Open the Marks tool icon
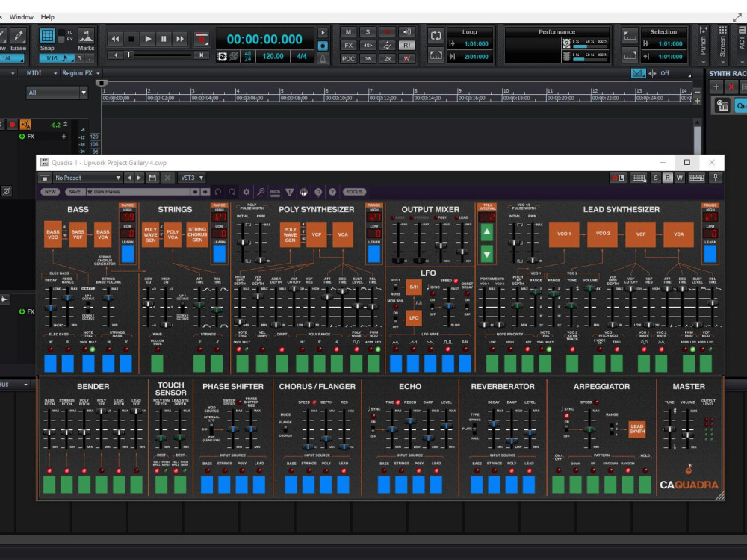747x560 pixels. click(x=86, y=36)
